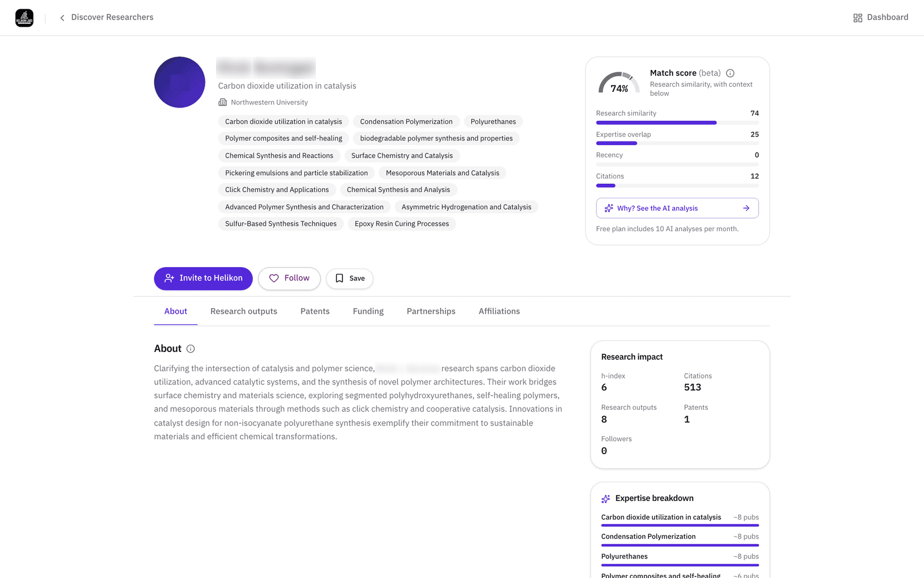
Task: Click the Follow button label
Action: (297, 278)
